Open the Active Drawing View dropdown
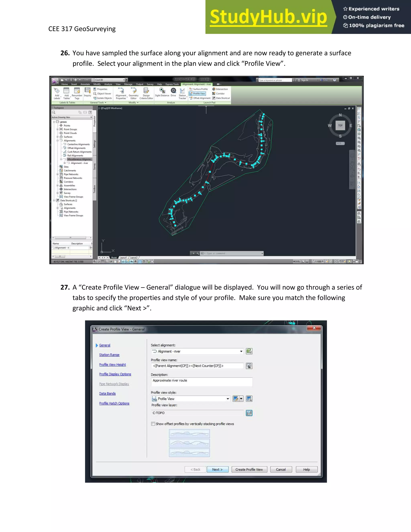 (x=72, y=117)
